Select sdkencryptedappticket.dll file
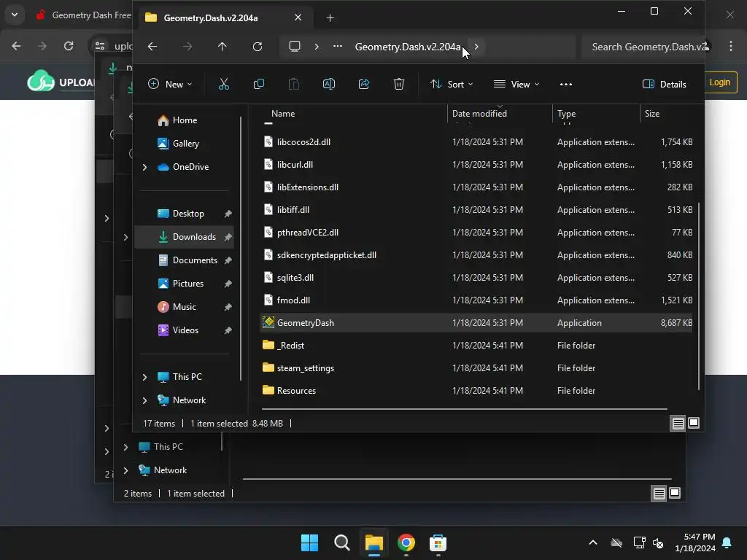The width and height of the screenshot is (747, 560). coord(476,255)
